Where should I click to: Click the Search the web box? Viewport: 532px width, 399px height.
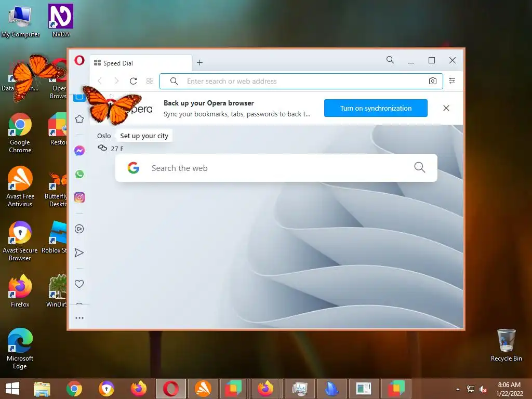pyautogui.click(x=276, y=168)
